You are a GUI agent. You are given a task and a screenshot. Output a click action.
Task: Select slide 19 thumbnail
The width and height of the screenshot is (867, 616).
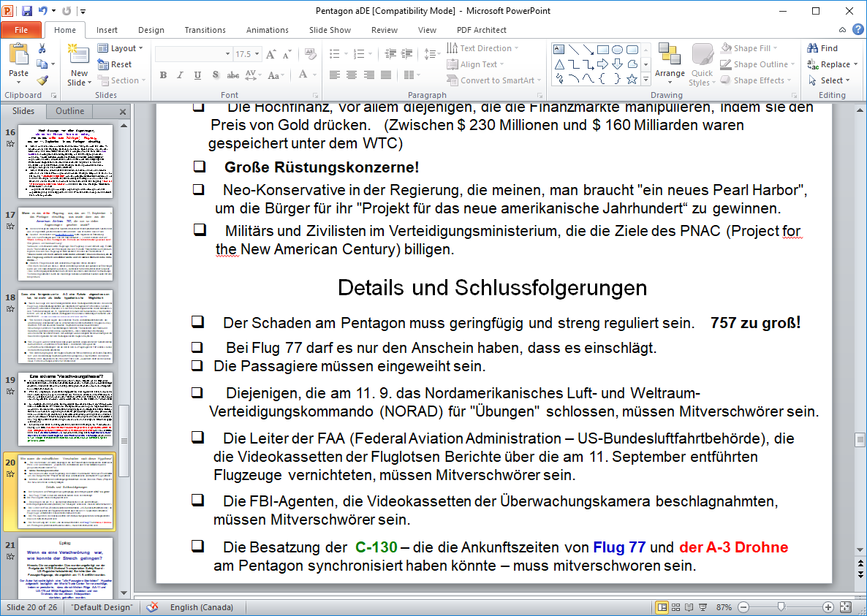pyautogui.click(x=65, y=409)
